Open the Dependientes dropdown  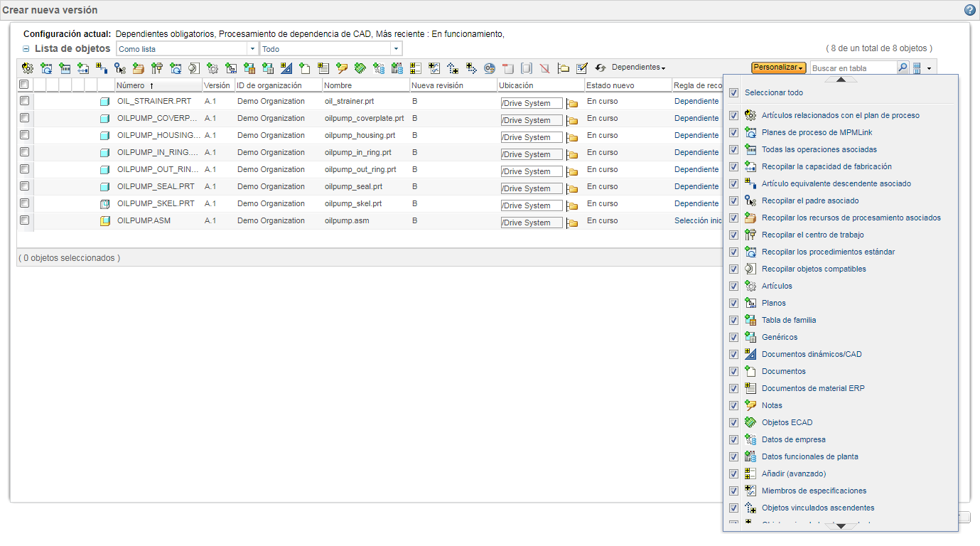pos(638,68)
